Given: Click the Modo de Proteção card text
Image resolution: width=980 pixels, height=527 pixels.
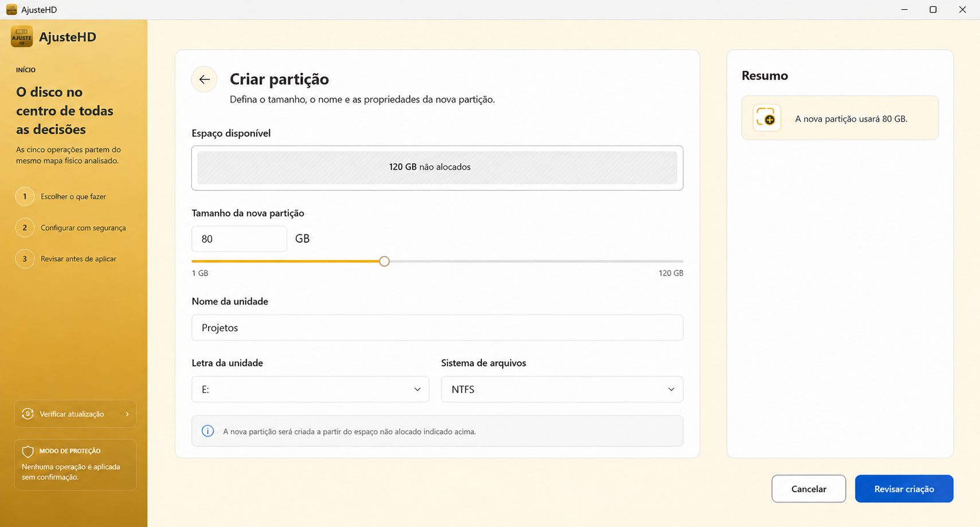Looking at the screenshot, I should click(x=71, y=472).
